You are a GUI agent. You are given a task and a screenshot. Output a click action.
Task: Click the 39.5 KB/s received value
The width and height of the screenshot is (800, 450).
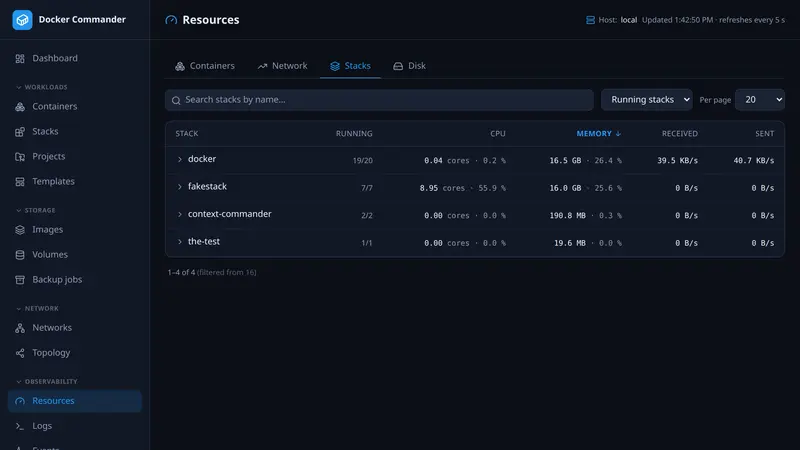click(x=678, y=161)
